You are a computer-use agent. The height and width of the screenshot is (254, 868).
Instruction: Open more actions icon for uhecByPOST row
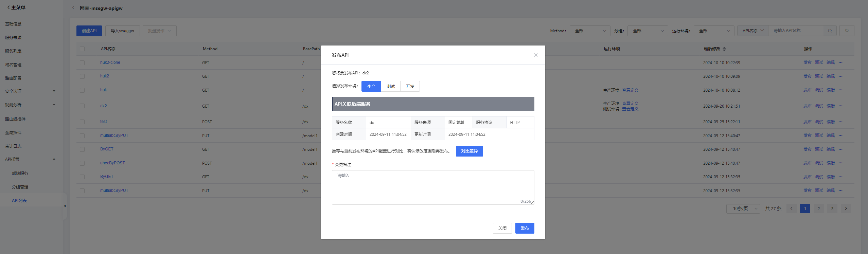840,163
